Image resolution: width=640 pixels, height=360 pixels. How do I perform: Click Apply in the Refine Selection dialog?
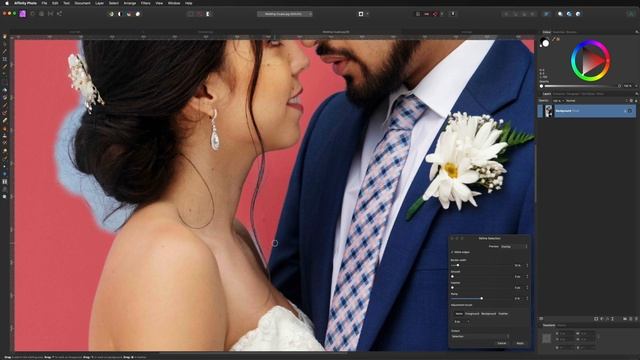520,343
